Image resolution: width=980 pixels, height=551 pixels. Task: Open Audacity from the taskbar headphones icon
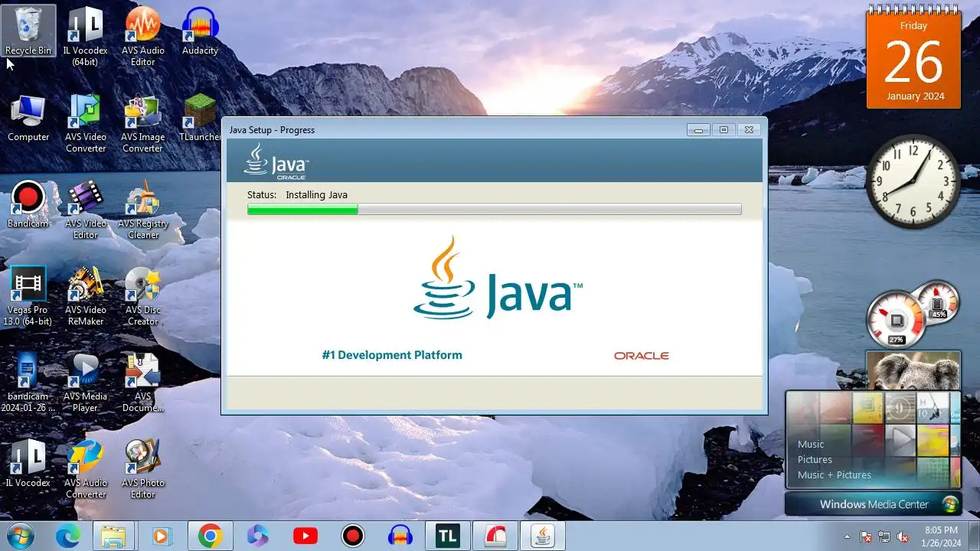tap(400, 536)
